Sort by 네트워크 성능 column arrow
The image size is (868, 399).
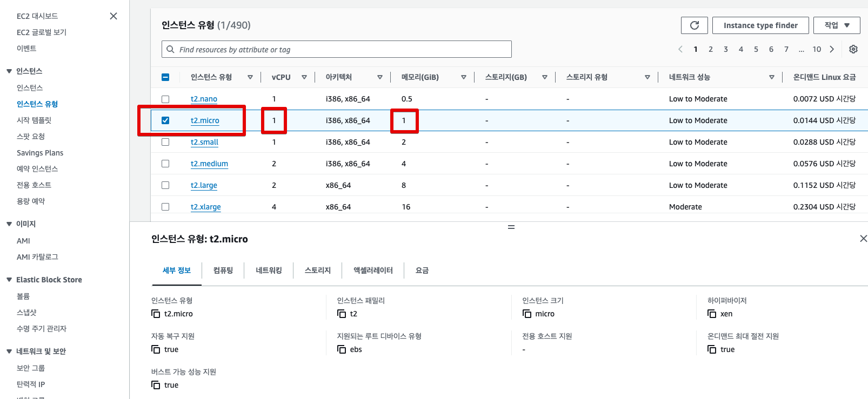(x=772, y=77)
